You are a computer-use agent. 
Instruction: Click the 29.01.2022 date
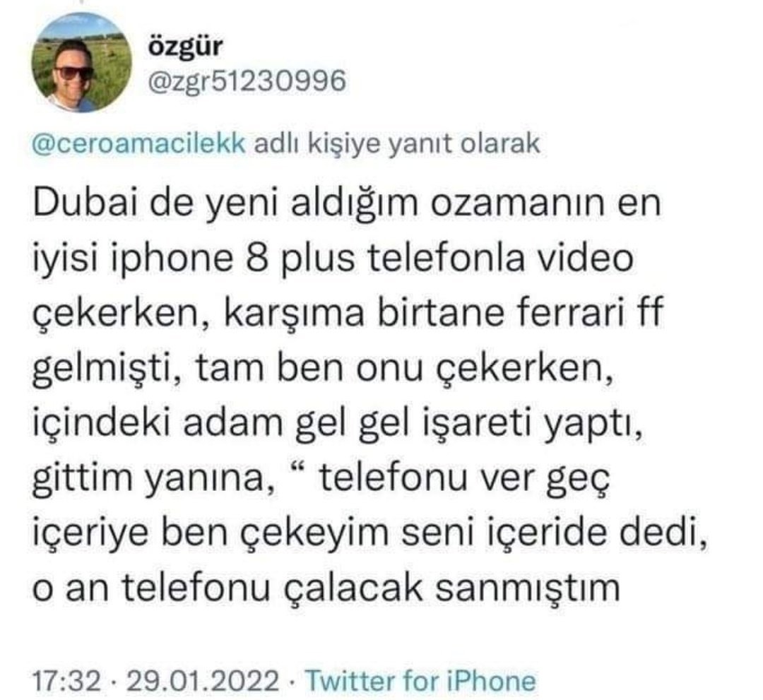click(x=203, y=680)
